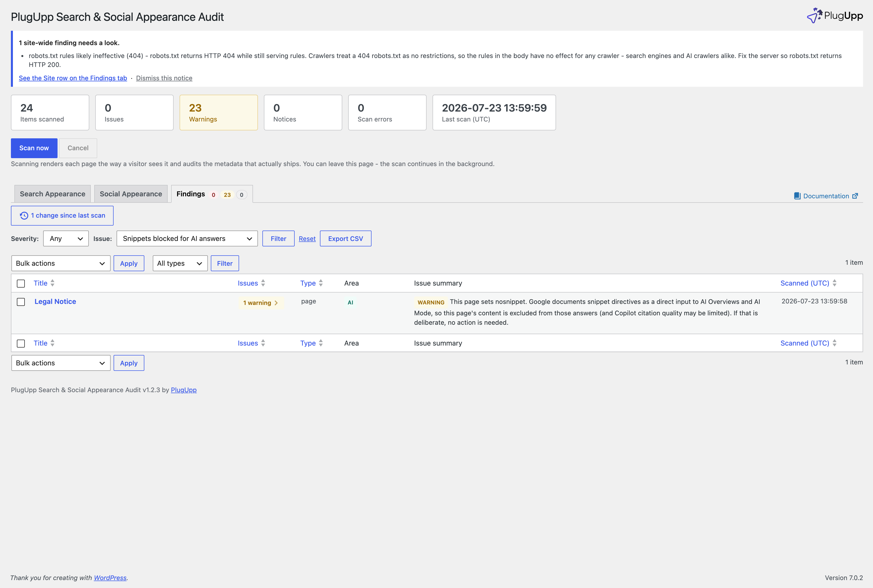Open the Legal Notice page link
This screenshot has height=588, width=873.
(x=55, y=301)
